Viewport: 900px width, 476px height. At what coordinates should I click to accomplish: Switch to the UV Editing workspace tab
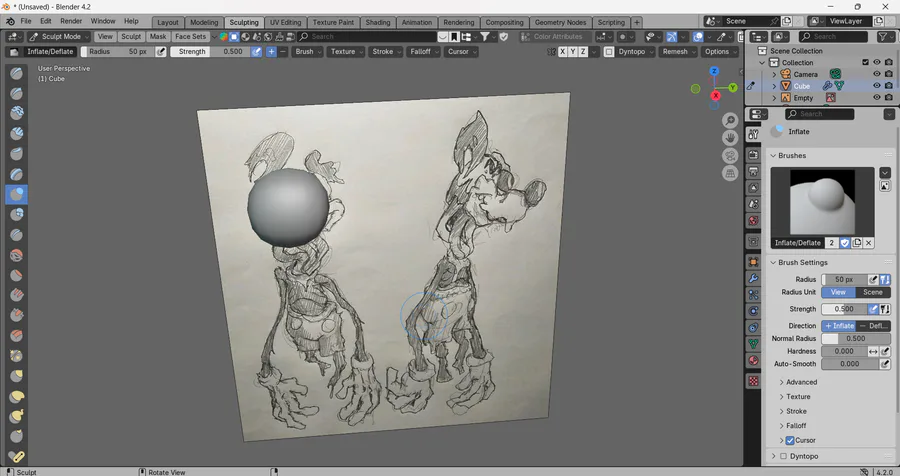click(285, 22)
